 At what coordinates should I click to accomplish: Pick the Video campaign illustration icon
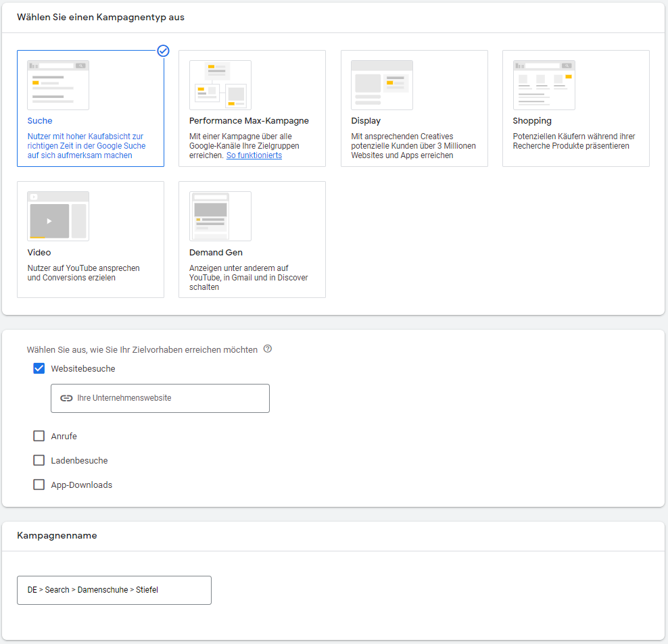[58, 216]
